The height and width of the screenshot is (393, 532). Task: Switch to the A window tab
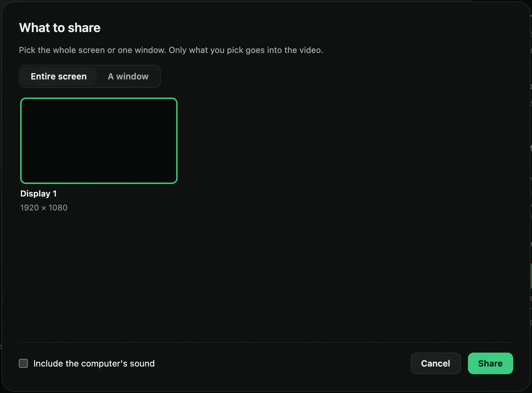tap(128, 76)
